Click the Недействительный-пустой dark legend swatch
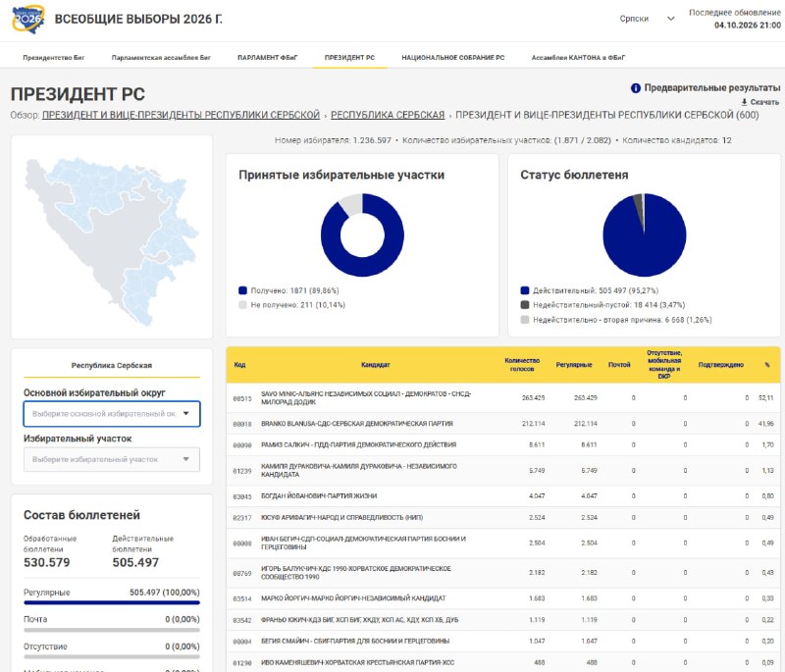Screen dimensions: 785x672 click(x=525, y=305)
